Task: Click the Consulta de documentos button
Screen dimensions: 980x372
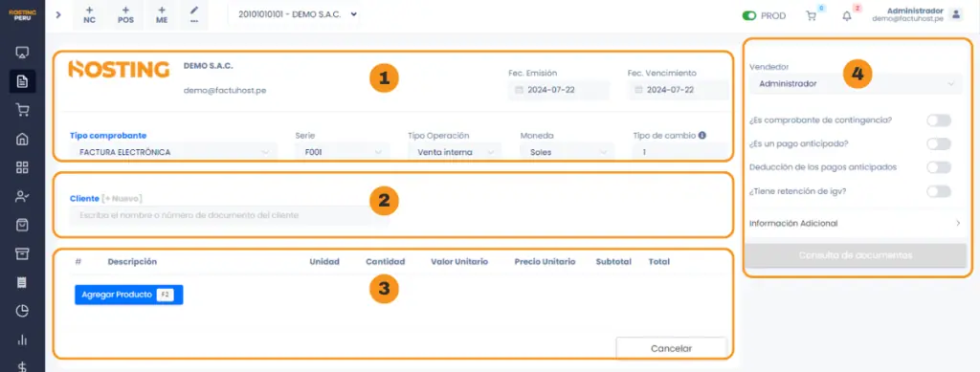Action: point(856,255)
